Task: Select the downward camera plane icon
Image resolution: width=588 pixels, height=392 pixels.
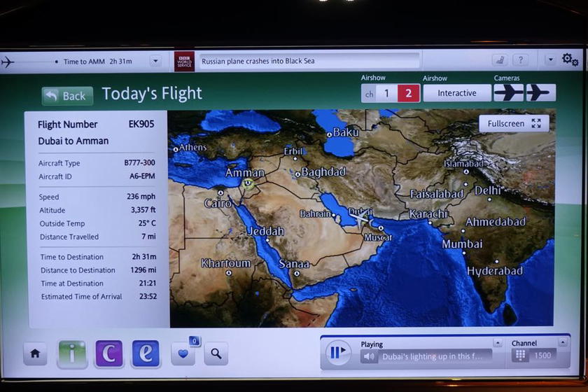Action: (540, 92)
